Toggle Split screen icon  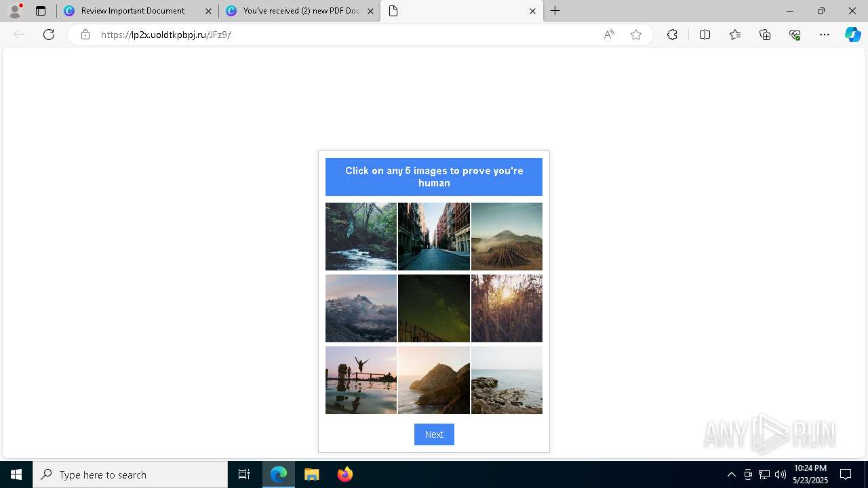705,35
